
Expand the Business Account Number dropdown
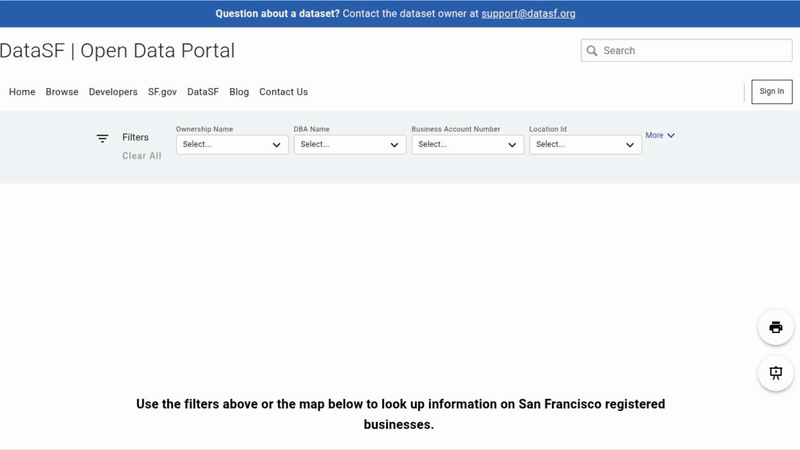click(x=467, y=144)
